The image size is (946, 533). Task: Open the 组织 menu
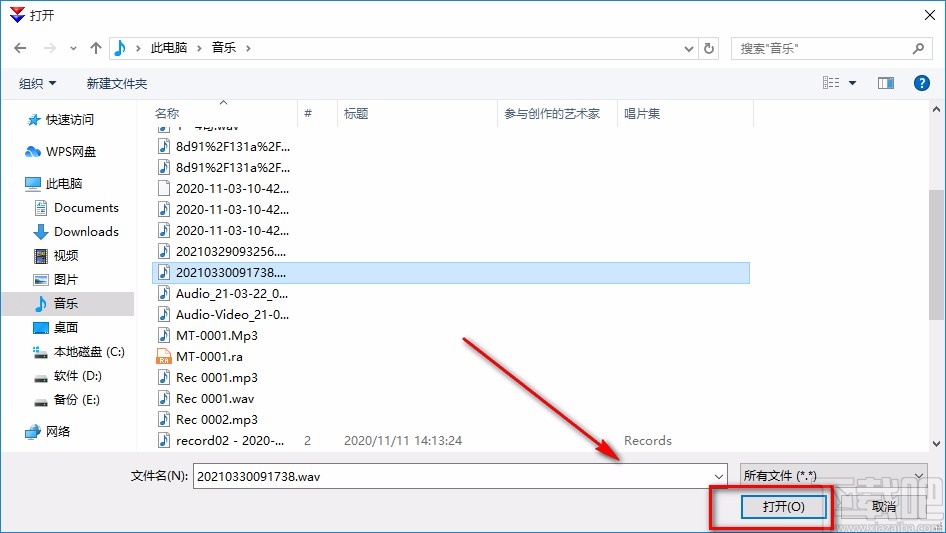37,83
